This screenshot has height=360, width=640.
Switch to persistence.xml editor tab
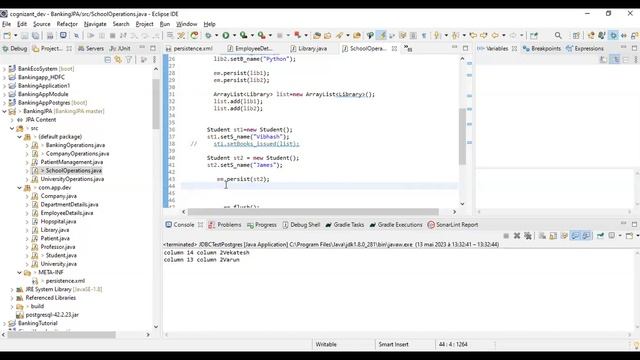tap(189, 49)
